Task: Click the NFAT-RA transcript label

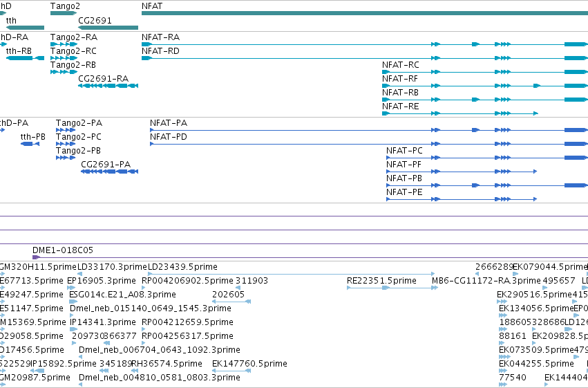Action: 160,37
